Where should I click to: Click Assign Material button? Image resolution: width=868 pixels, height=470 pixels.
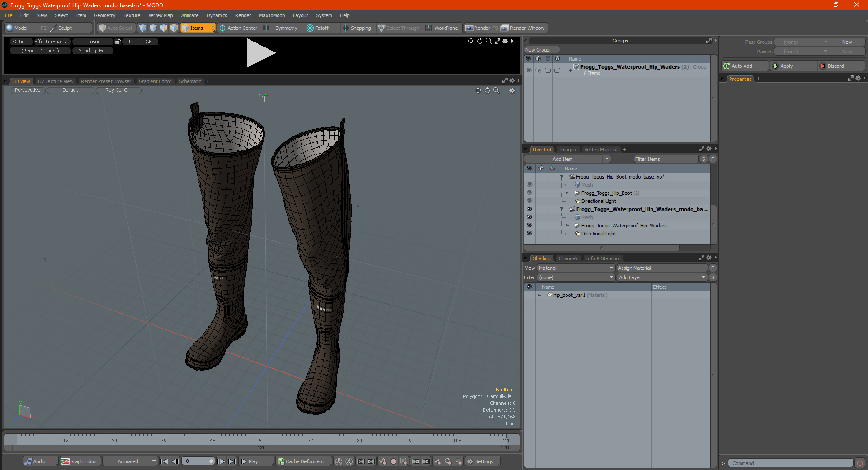[662, 268]
